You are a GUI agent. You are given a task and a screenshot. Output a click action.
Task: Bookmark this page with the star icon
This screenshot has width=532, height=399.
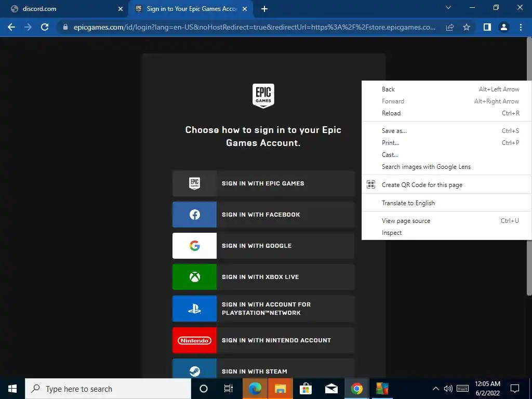coord(467,27)
